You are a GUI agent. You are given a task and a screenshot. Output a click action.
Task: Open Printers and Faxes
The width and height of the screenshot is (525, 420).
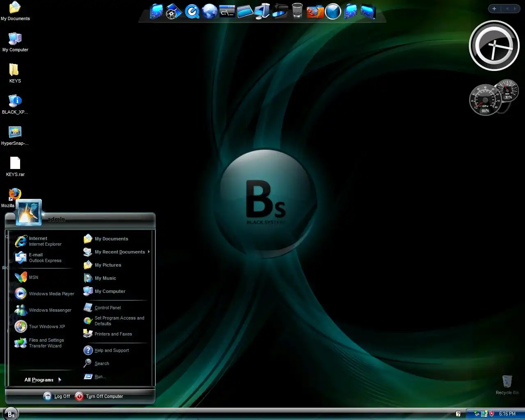pos(116,334)
